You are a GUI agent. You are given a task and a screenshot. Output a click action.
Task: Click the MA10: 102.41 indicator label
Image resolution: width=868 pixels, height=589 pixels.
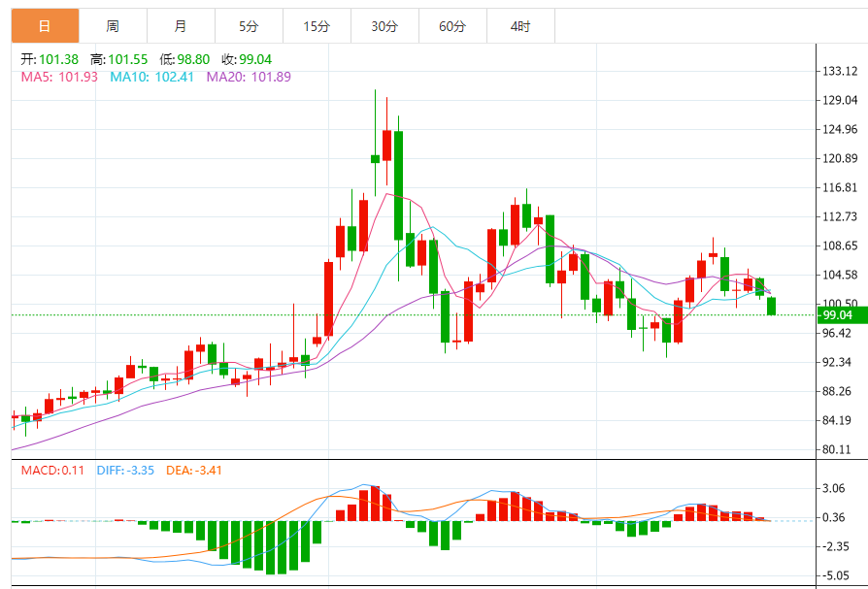pos(151,77)
